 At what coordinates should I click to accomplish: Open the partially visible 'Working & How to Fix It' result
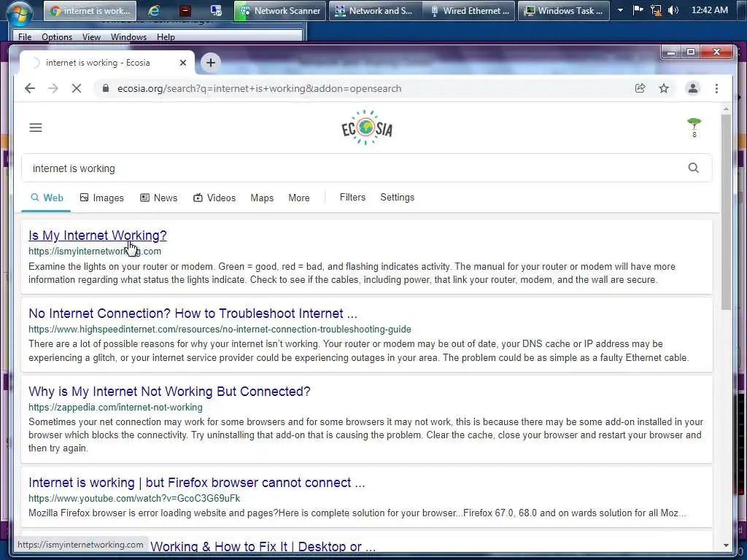pyautogui.click(x=263, y=547)
